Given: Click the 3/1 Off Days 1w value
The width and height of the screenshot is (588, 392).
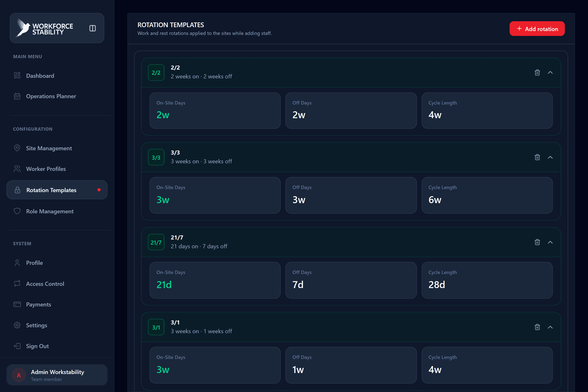Looking at the screenshot, I should [298, 369].
